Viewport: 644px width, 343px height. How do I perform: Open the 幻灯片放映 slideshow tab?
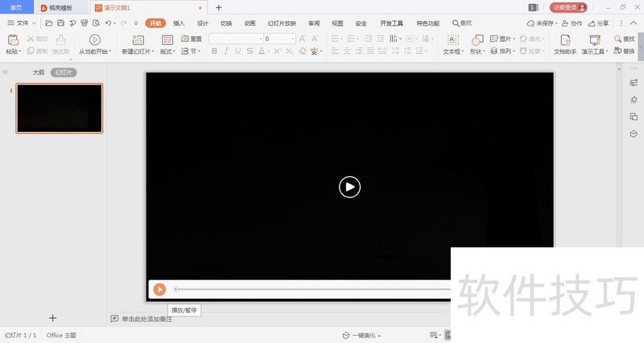click(x=282, y=23)
